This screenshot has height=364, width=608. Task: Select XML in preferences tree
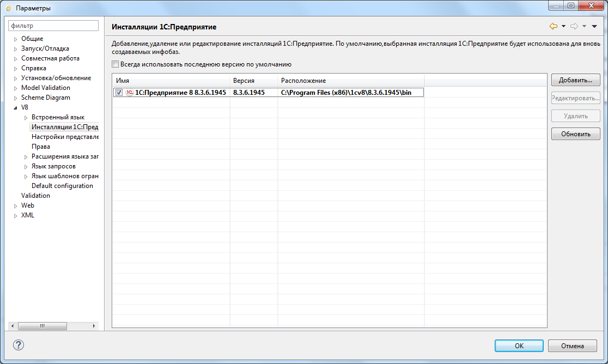pos(28,215)
